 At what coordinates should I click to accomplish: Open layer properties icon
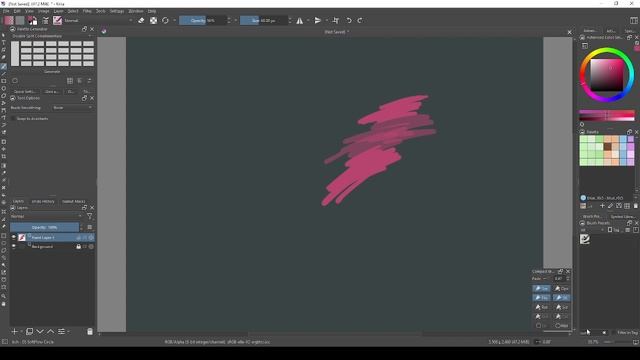62,331
